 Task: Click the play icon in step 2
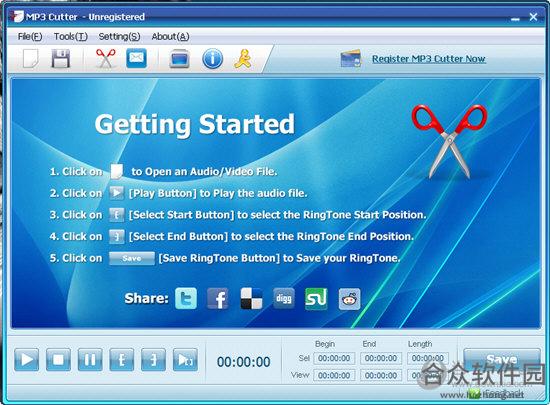116,193
